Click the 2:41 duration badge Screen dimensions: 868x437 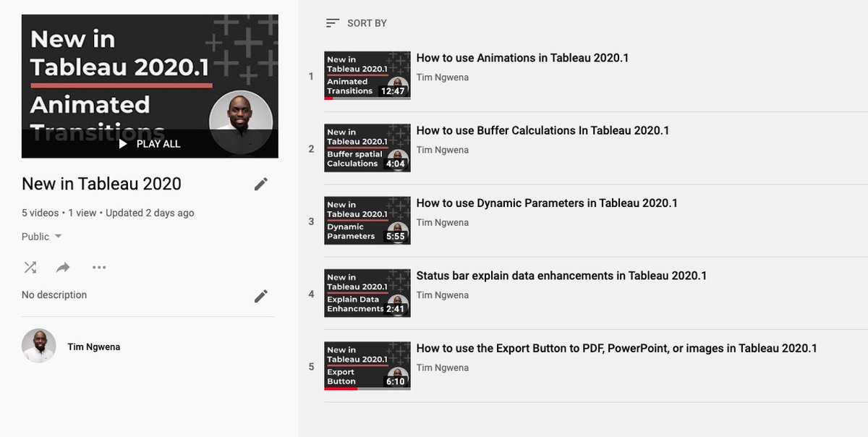tap(396, 309)
